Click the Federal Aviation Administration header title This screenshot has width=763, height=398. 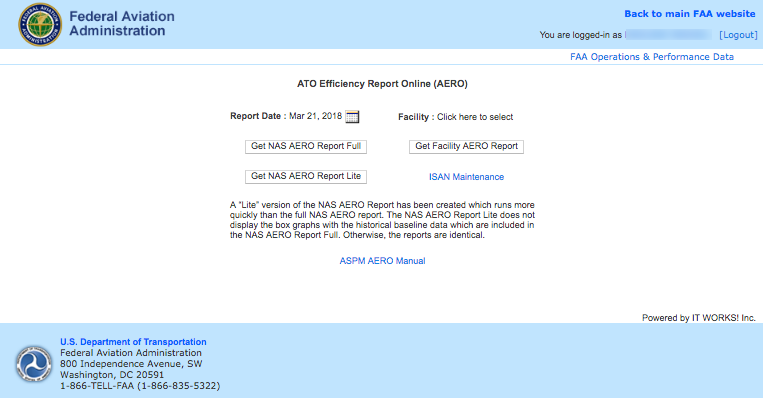coord(122,23)
